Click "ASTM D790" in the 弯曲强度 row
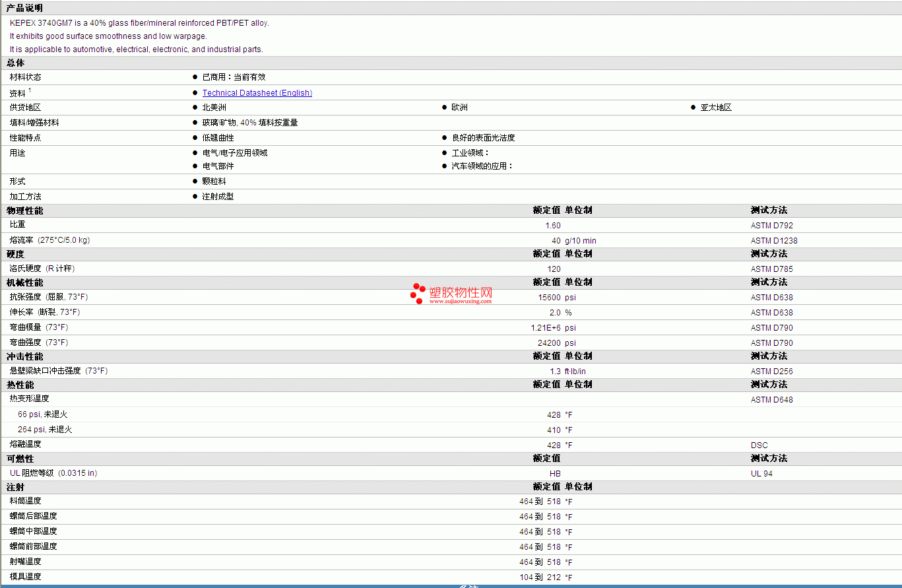The image size is (902, 588). click(x=772, y=343)
